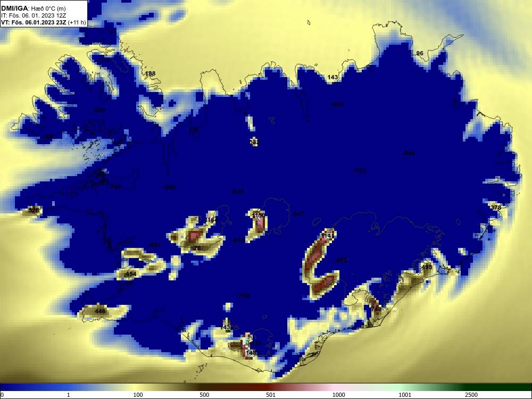Click the 1141 map value label
Viewport: 532px width, 399px height.
pos(327,236)
